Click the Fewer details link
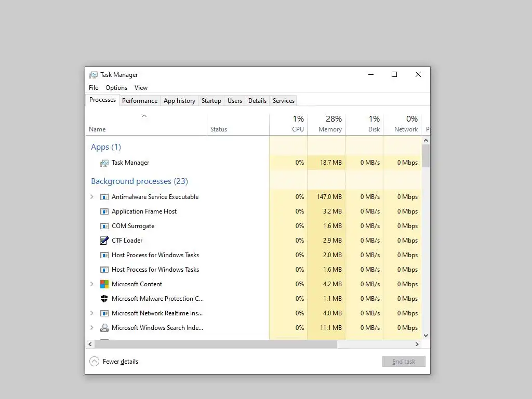532x399 pixels. [x=121, y=362]
